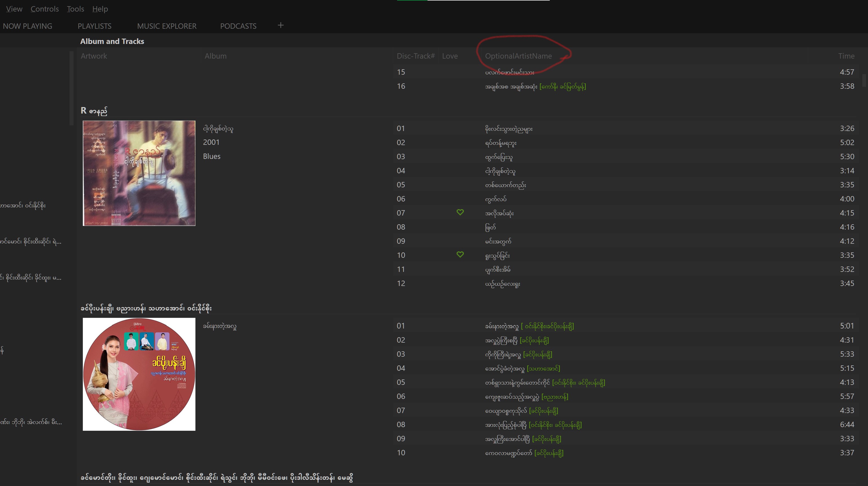
Task: Select the red circular CD album artwork
Action: click(139, 374)
